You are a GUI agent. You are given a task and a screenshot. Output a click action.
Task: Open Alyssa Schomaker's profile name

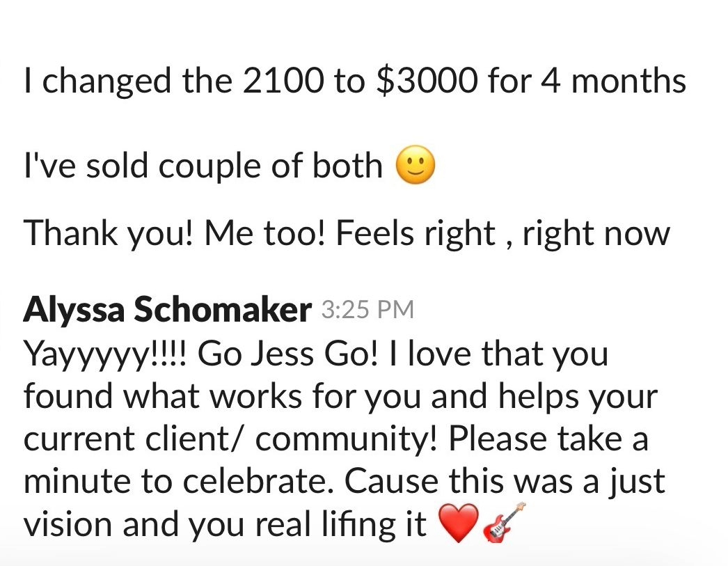pyautogui.click(x=167, y=310)
